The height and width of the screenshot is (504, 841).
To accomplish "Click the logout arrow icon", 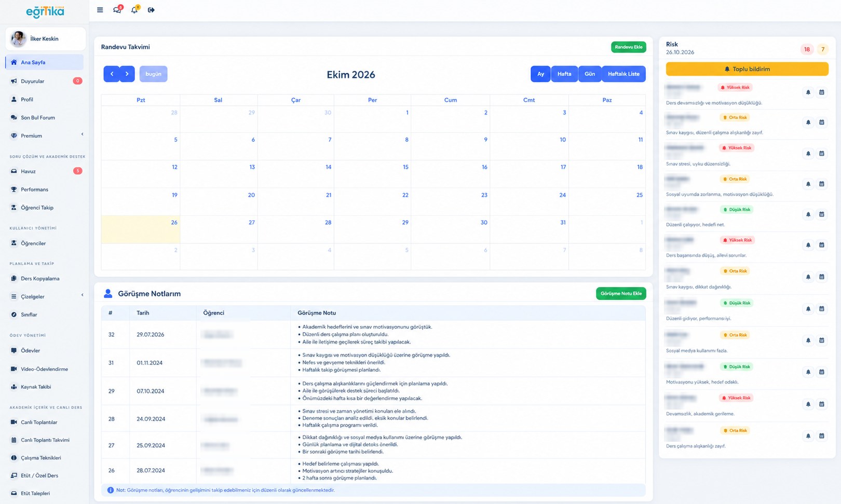I will [x=151, y=10].
